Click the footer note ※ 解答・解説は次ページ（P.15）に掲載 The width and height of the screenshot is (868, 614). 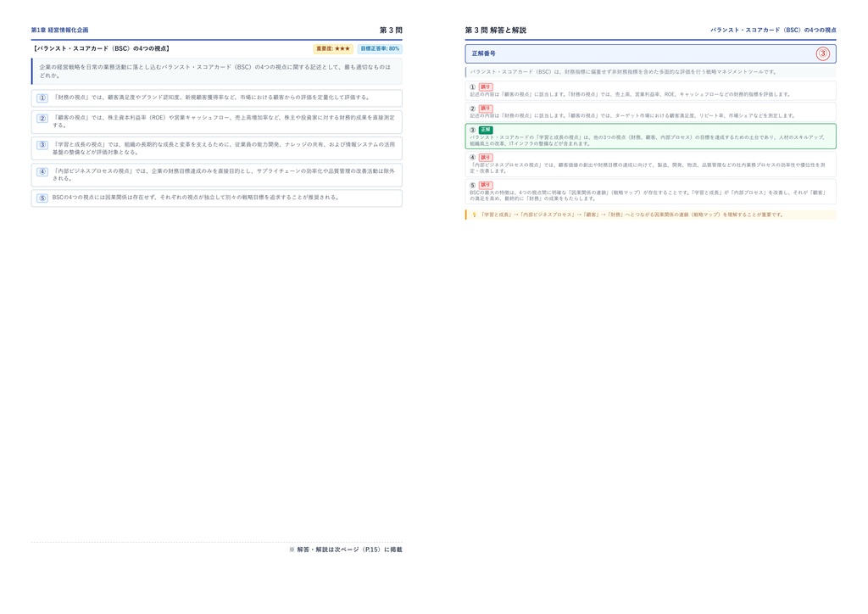[346, 550]
